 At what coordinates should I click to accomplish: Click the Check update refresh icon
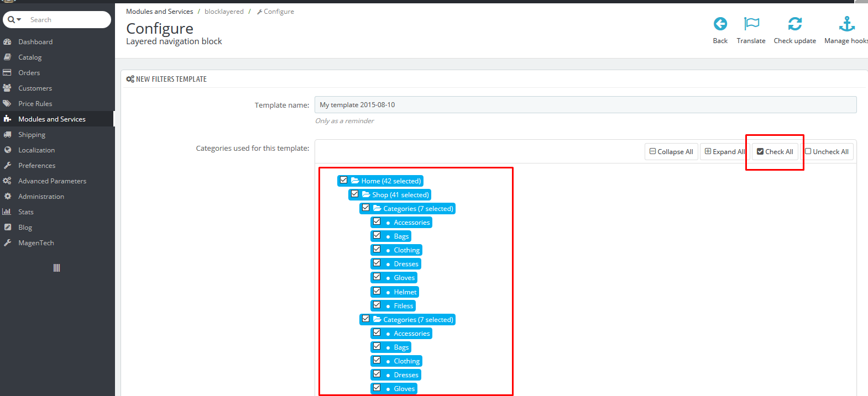[x=795, y=24]
